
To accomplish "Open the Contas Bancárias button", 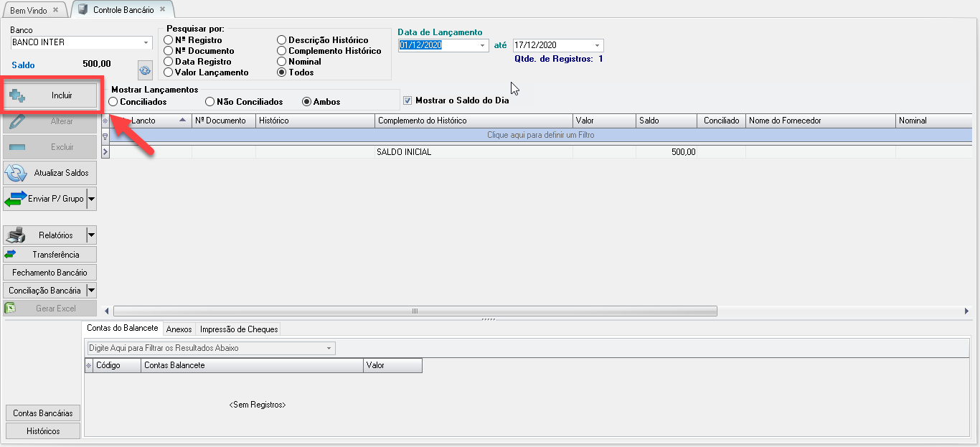I will 43,413.
